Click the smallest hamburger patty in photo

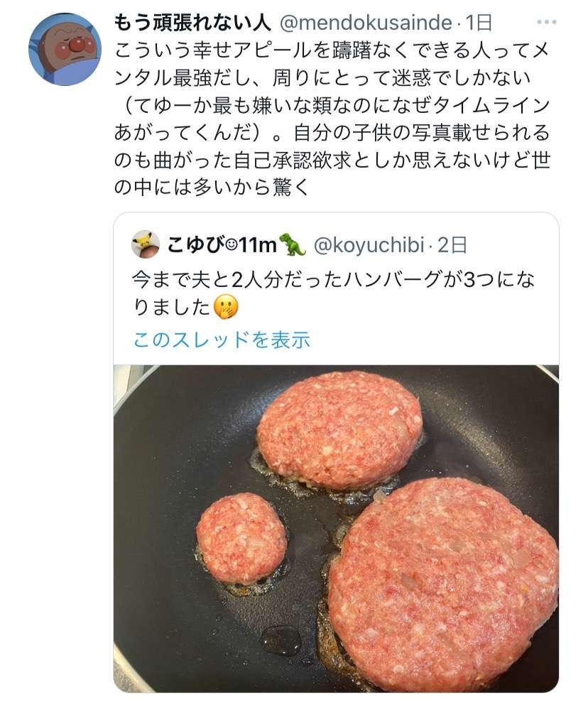tap(241, 537)
